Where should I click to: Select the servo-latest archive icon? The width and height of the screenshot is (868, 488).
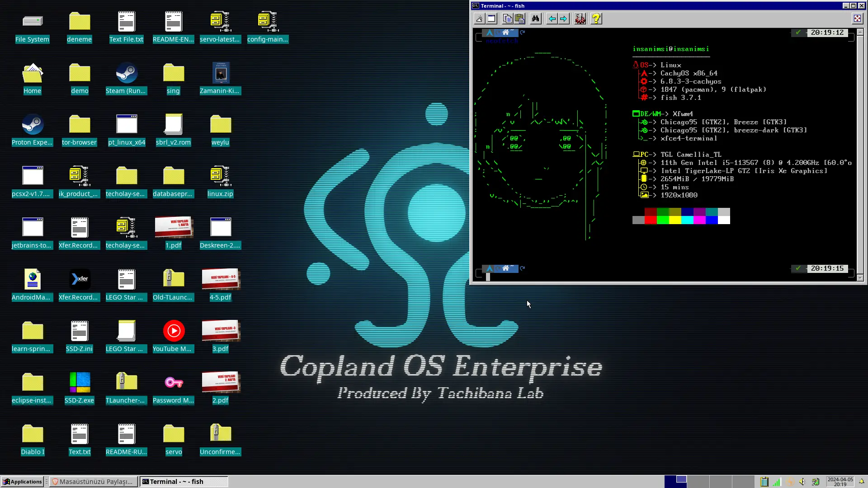[x=221, y=28]
